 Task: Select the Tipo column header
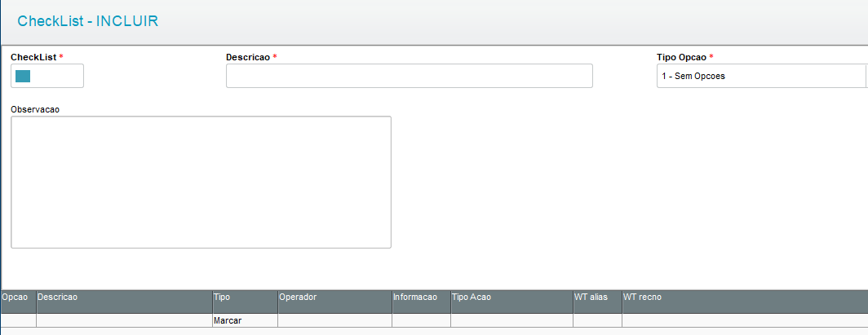(246, 302)
